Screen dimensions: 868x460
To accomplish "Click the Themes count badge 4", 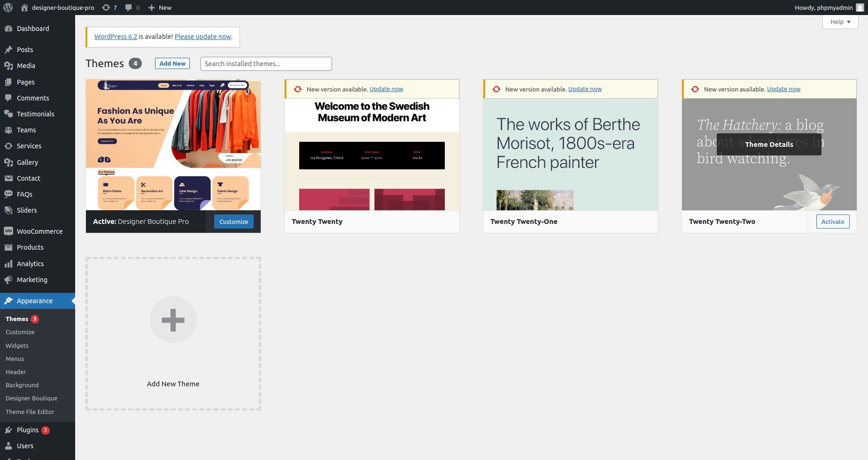I will click(x=135, y=63).
